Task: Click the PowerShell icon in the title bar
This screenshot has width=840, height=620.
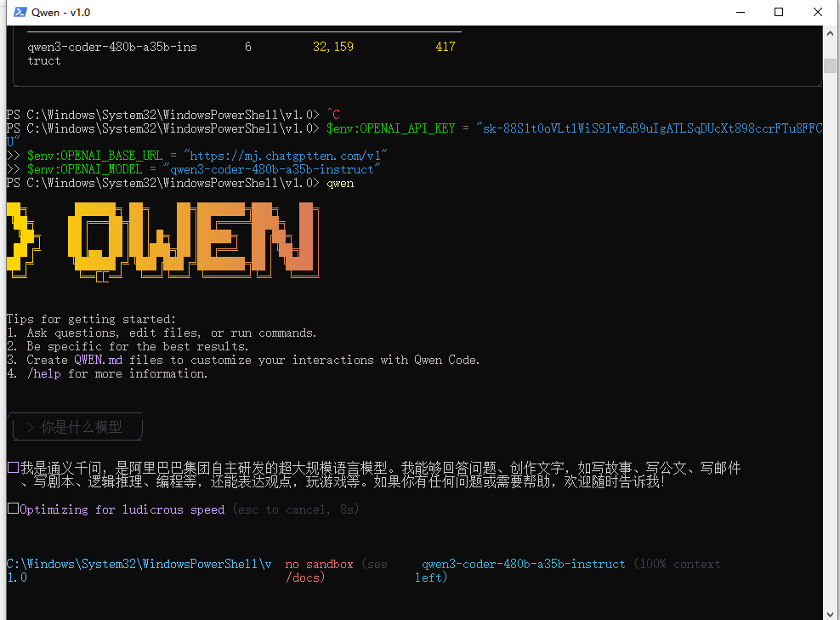Action: click(x=20, y=12)
